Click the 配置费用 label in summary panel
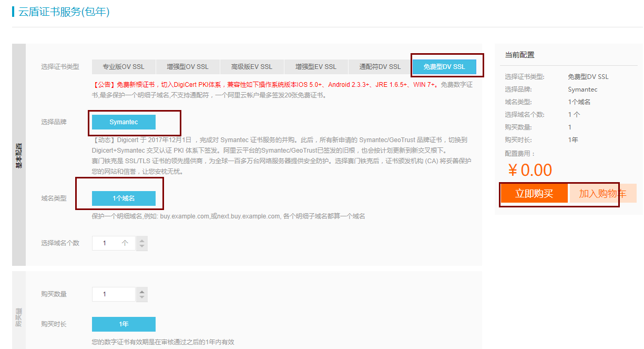 (x=519, y=154)
